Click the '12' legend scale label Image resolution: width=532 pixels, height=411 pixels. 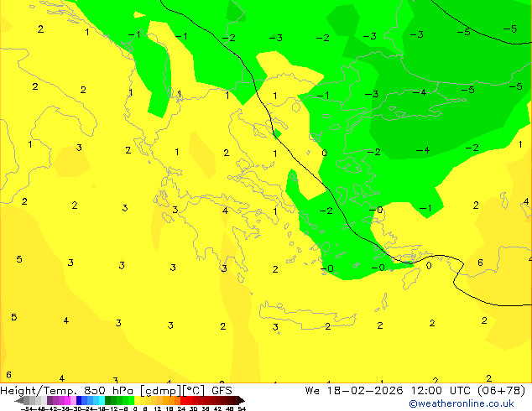157,408
